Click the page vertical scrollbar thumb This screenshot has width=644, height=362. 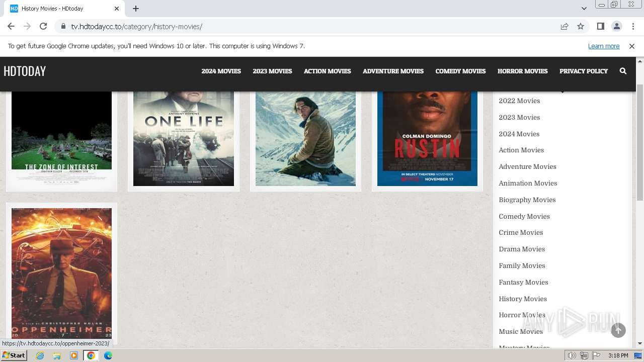click(640, 143)
